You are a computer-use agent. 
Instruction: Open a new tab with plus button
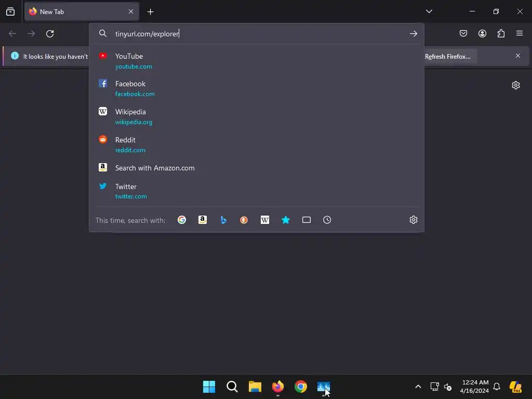(150, 12)
